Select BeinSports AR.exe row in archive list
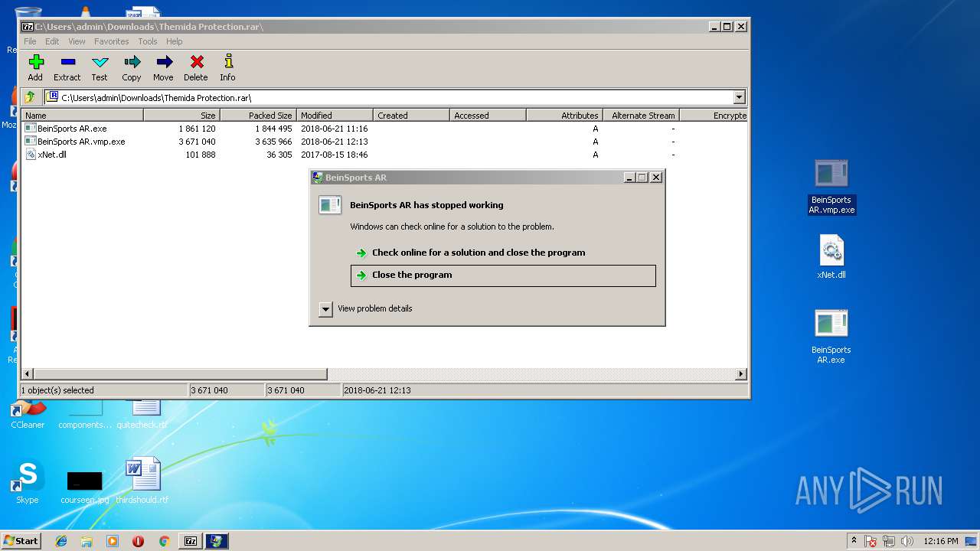The image size is (980, 551). pyautogui.click(x=384, y=129)
